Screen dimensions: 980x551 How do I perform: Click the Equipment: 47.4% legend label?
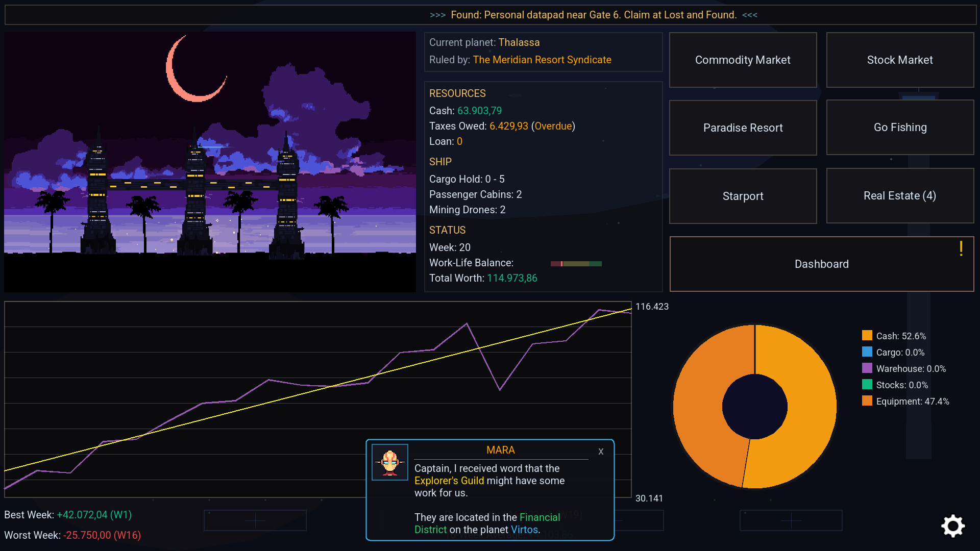tap(913, 402)
